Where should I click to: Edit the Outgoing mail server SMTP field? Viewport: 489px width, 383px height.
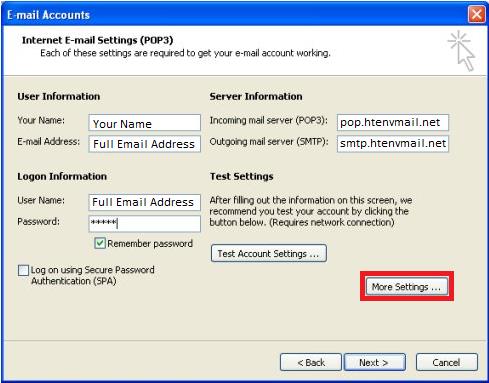(x=393, y=143)
